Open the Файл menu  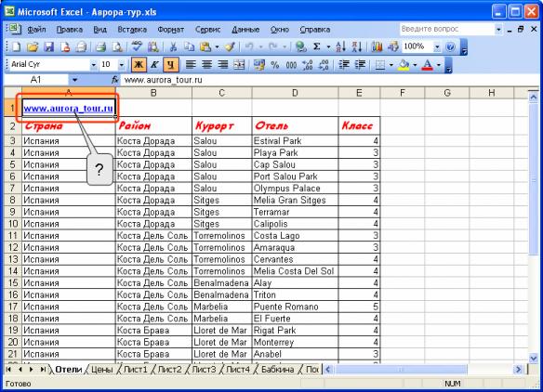pos(36,30)
